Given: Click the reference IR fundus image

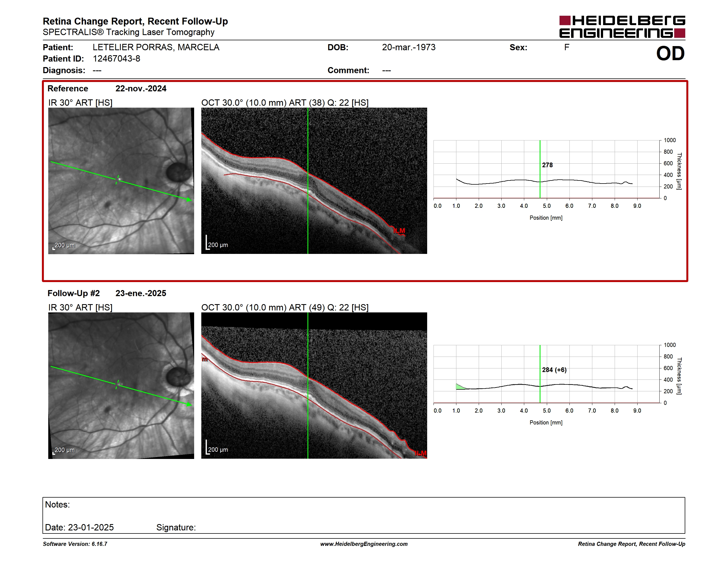Looking at the screenshot, I should click(x=121, y=181).
